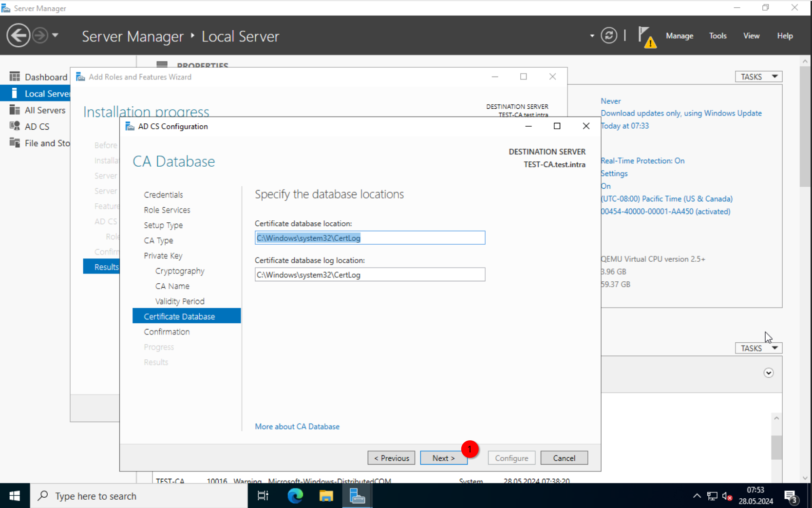Click the muted volume tray icon
This screenshot has height=508, width=812.
727,496
